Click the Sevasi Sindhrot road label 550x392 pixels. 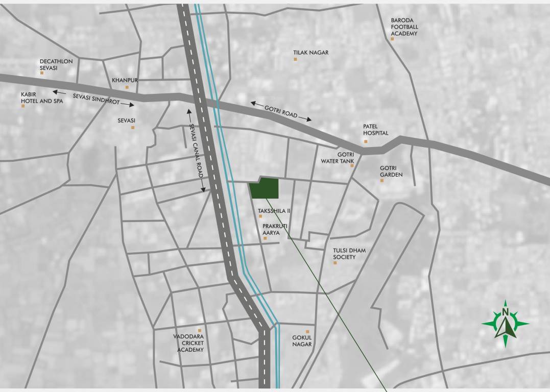pos(97,99)
